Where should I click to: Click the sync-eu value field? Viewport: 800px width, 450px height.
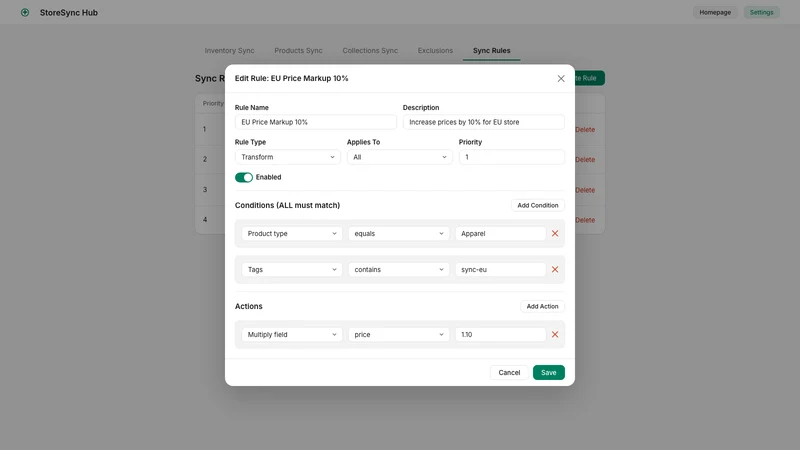coord(501,269)
